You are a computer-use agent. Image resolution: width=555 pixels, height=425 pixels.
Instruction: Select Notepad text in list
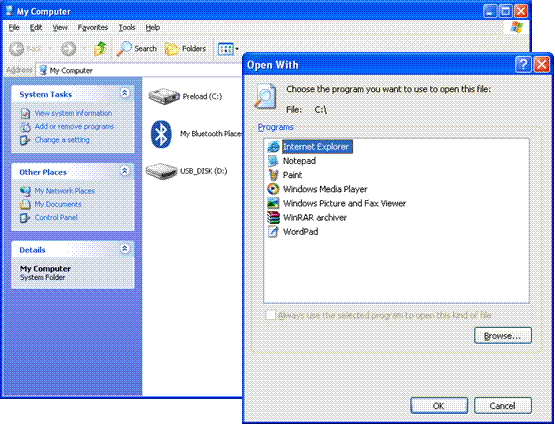tap(299, 161)
